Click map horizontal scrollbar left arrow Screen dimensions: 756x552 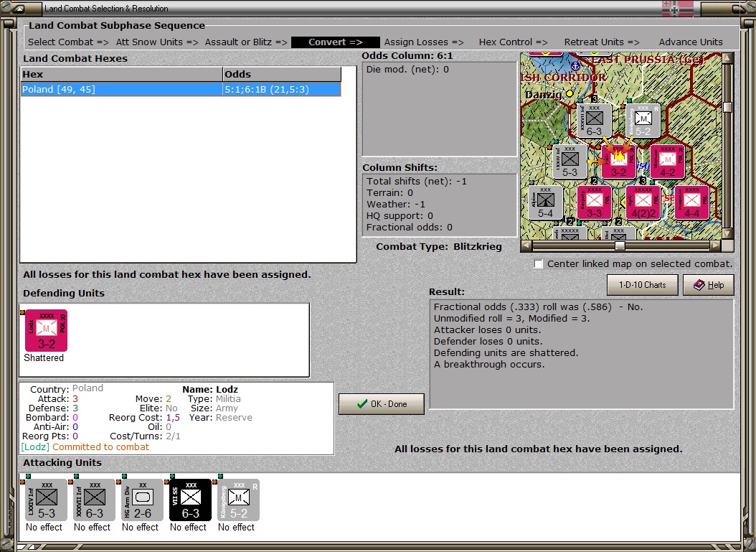point(526,245)
